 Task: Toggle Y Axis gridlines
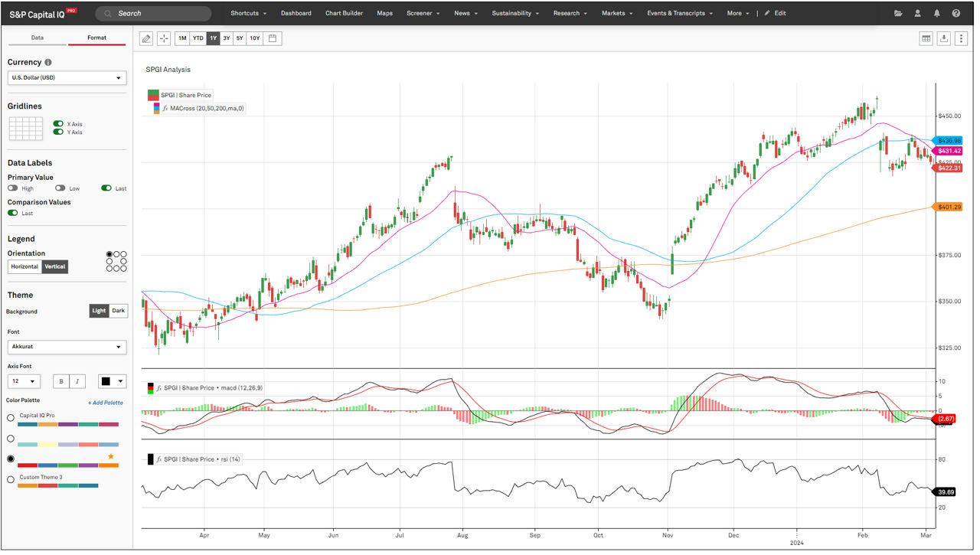(x=58, y=132)
